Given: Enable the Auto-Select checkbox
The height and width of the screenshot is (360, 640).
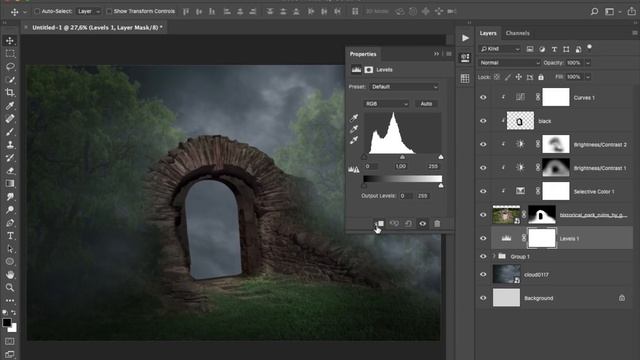Looking at the screenshot, I should [x=37, y=11].
